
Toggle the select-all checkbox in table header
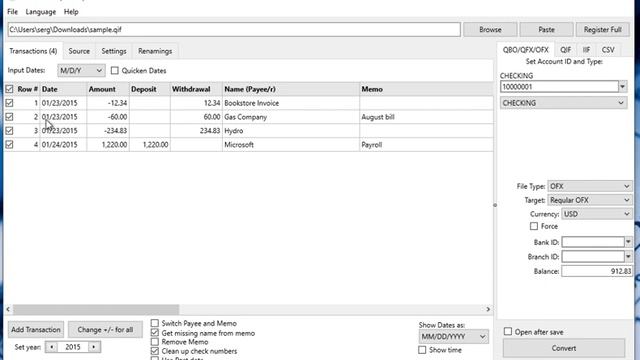coord(9,89)
